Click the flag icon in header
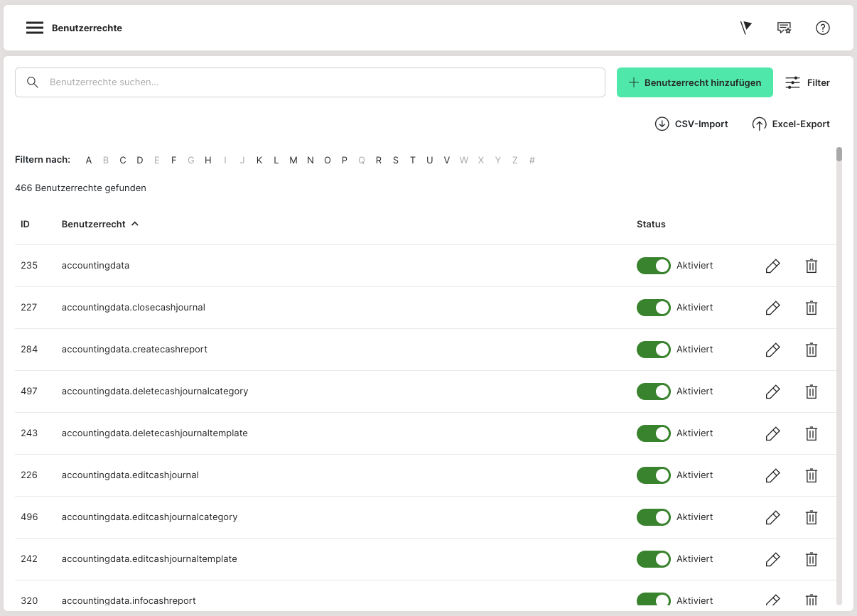 coord(745,28)
